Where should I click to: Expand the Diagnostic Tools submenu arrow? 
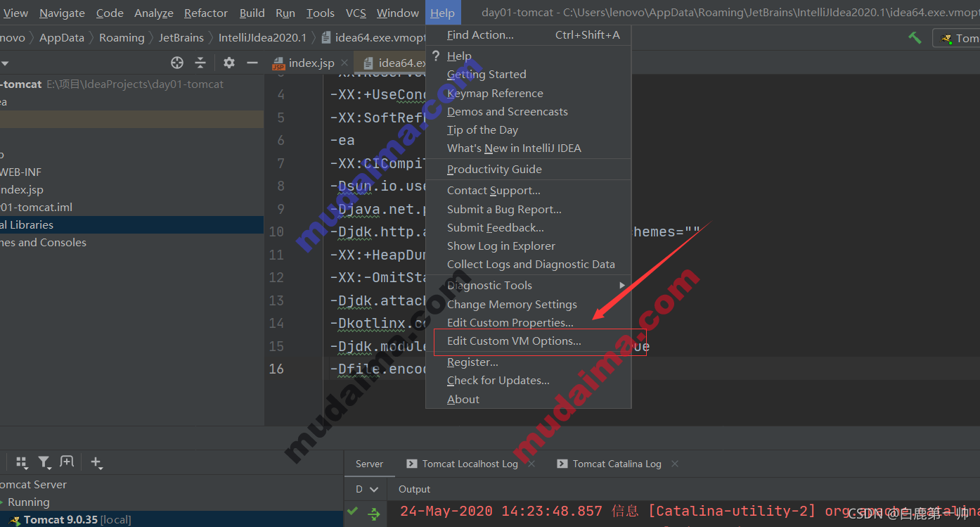tap(622, 285)
